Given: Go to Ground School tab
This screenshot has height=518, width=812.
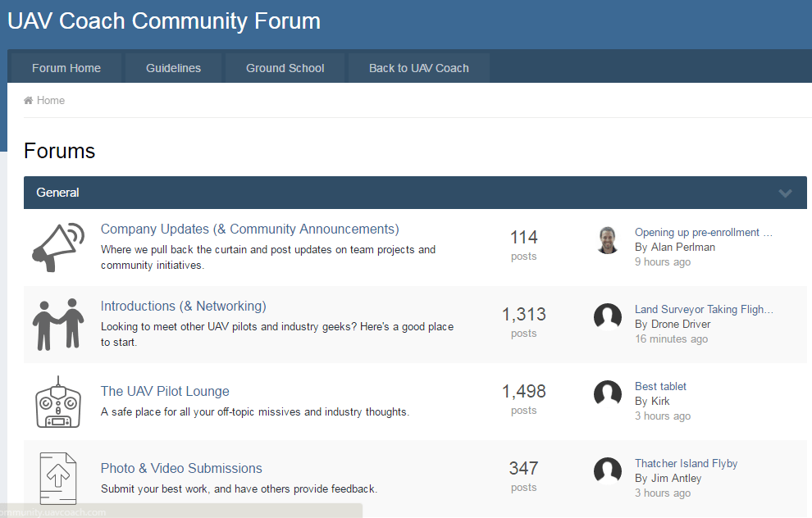Looking at the screenshot, I should point(285,68).
